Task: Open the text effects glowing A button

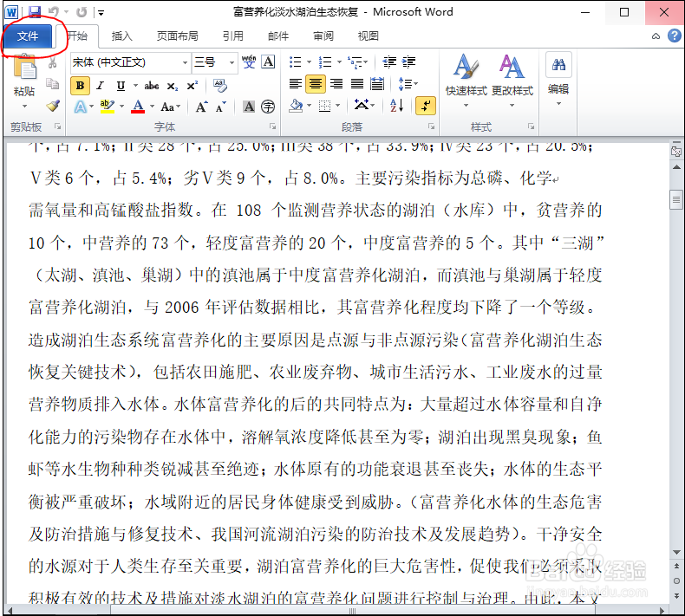Action: (x=81, y=107)
